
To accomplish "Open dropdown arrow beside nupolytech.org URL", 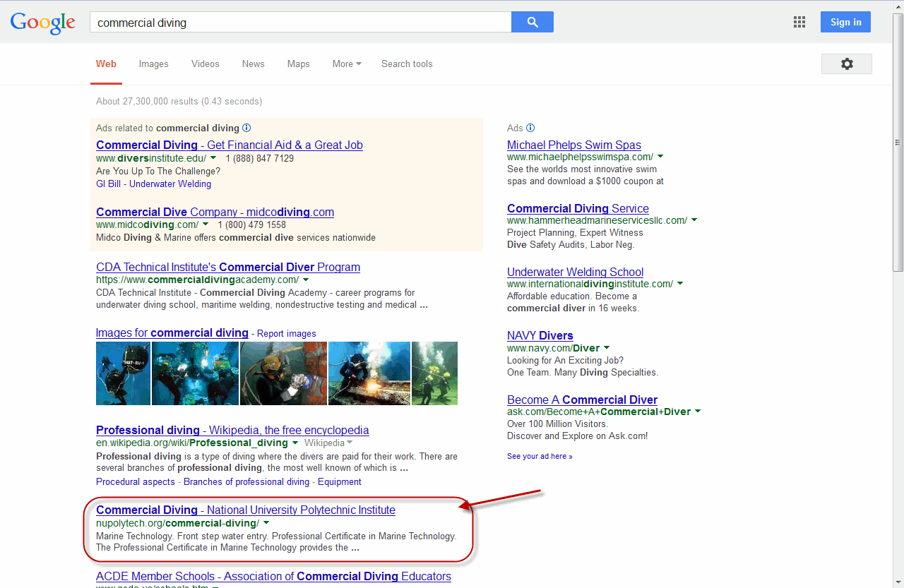I will pyautogui.click(x=266, y=523).
